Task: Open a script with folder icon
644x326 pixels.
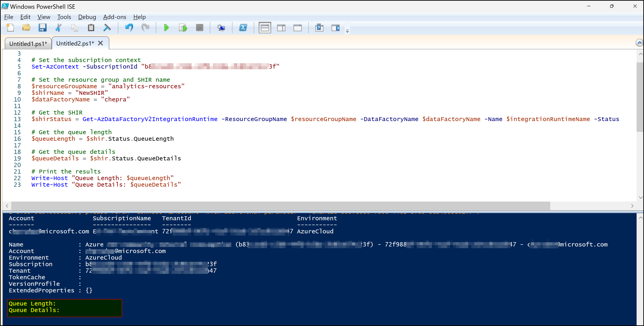Action: point(26,27)
